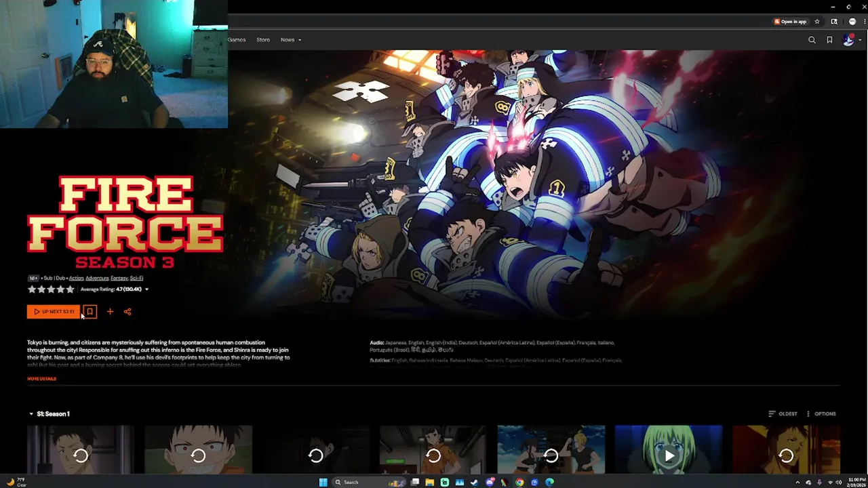Image resolution: width=868 pixels, height=488 pixels.
Task: Add Fire Force to a Crunchylist via plus icon
Action: point(110,312)
